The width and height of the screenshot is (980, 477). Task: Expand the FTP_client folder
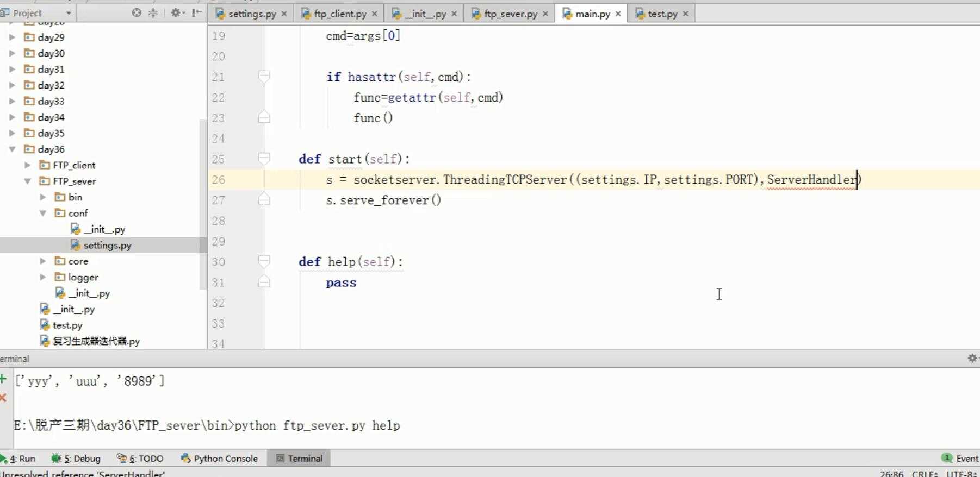27,165
